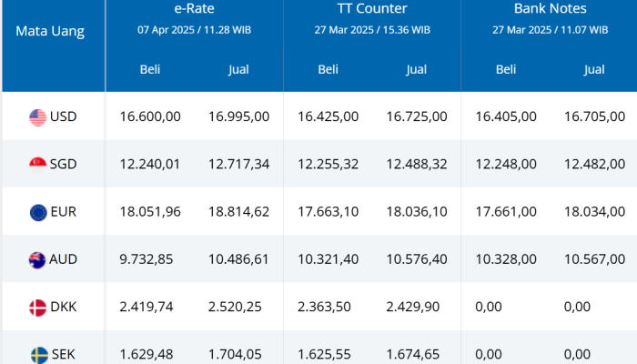Click the e-Rate timestamp 07 Apr 2025
The height and width of the screenshot is (364, 637).
pos(194,29)
